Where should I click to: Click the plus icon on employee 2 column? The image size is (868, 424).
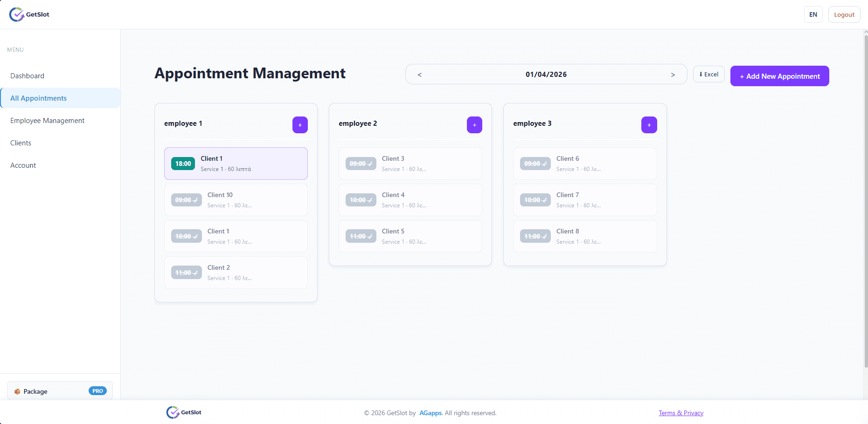[x=474, y=125]
